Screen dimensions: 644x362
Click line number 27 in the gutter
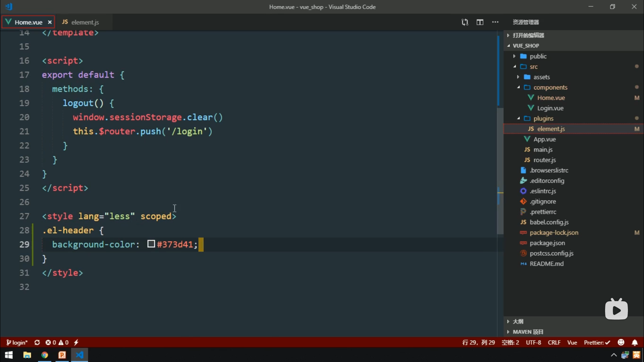pos(24,216)
